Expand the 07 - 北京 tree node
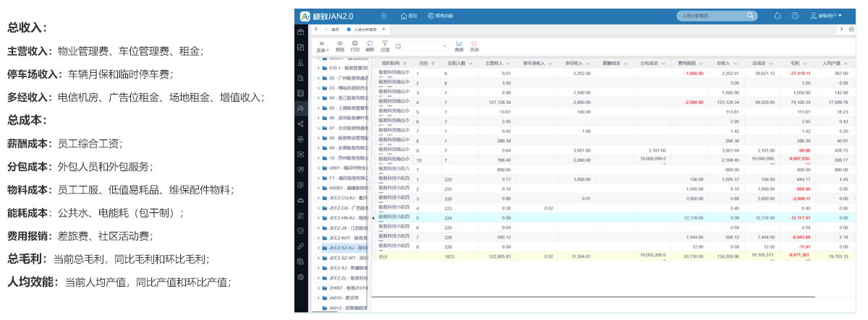This screenshot has height=320, width=868. 318,127
